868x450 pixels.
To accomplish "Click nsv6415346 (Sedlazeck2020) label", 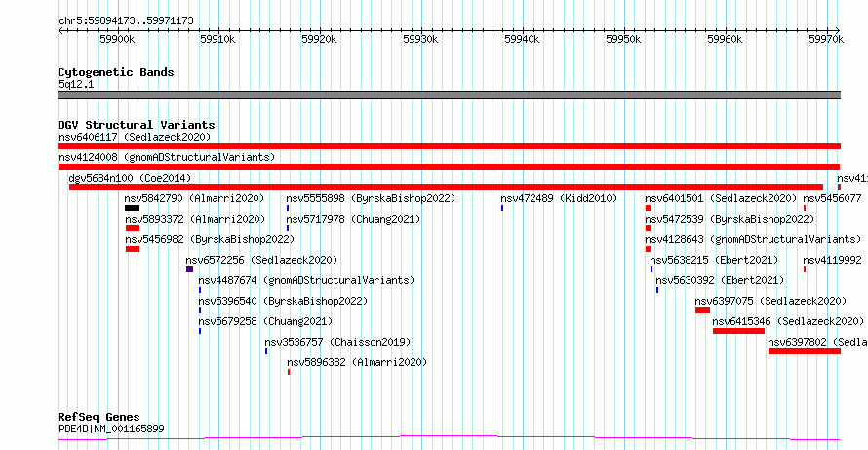I will pos(788,321).
